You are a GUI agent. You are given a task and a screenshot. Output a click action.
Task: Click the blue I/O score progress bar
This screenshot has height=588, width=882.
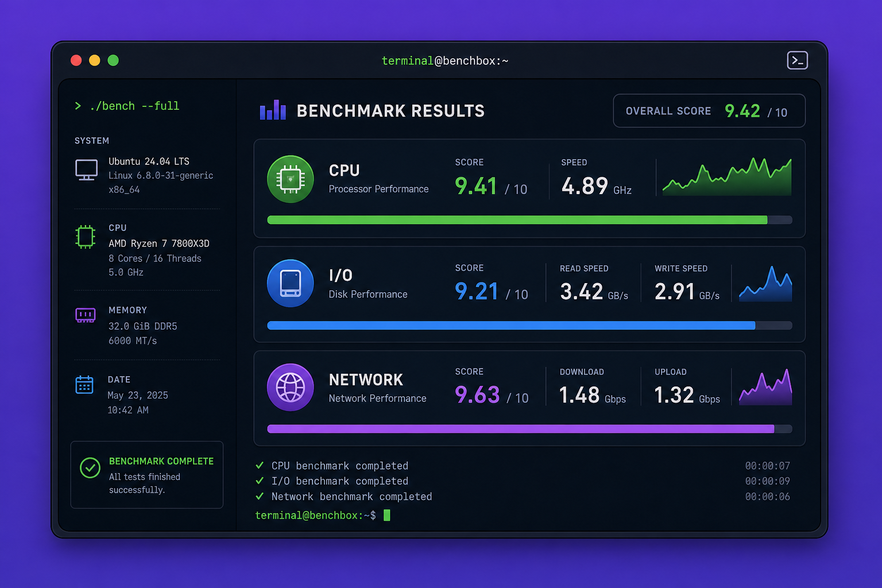coord(530,326)
